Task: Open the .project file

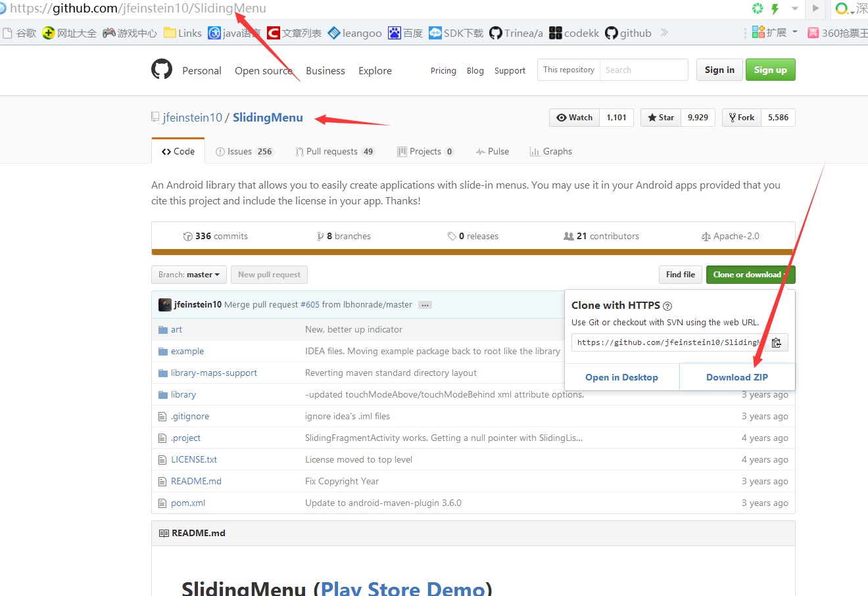Action: (185, 438)
